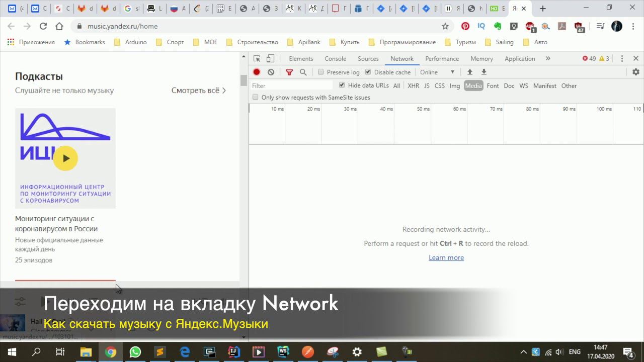This screenshot has width=644, height=362.
Task: Open the Online throttling dropdown
Action: [x=437, y=72]
